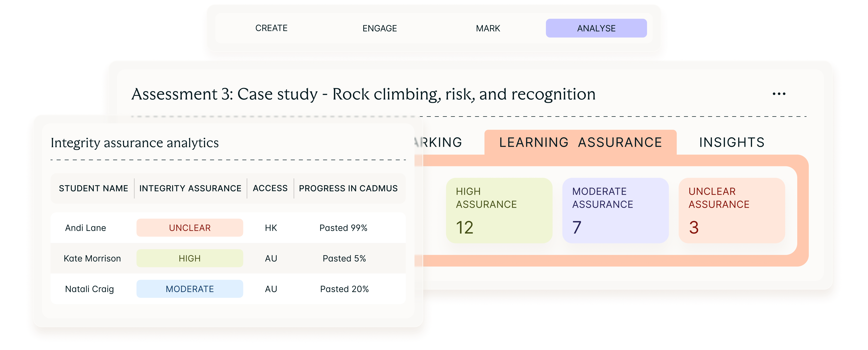
Task: Switch to the CREATE tab
Action: click(x=271, y=28)
